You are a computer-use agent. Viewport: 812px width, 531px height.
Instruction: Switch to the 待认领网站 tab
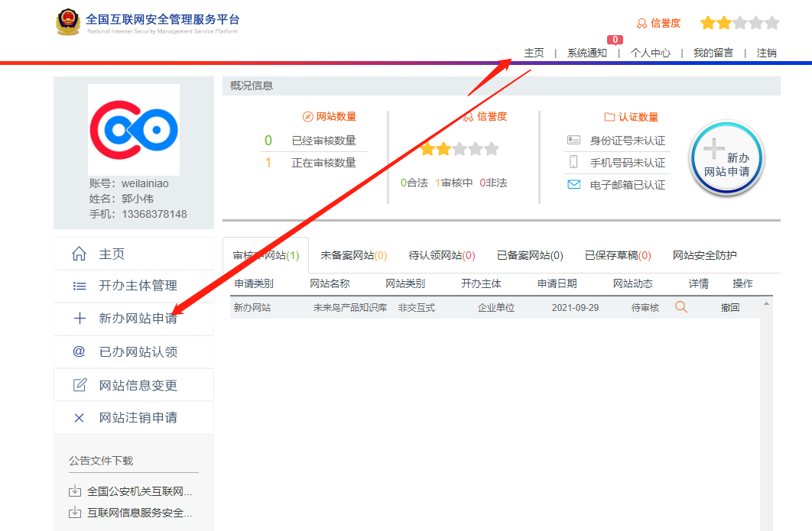(x=442, y=255)
